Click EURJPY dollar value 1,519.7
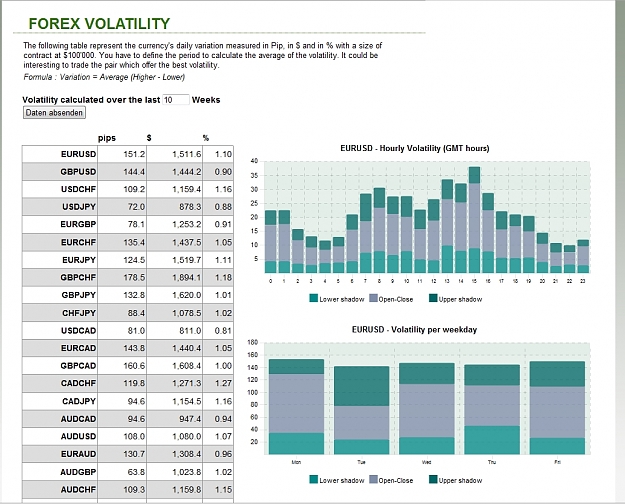The height and width of the screenshot is (504, 625). coord(187,260)
